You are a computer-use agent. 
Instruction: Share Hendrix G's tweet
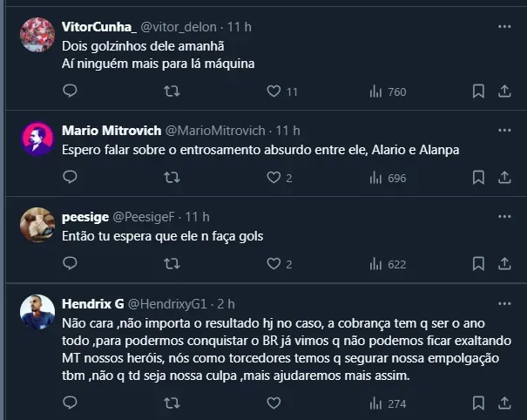[504, 403]
